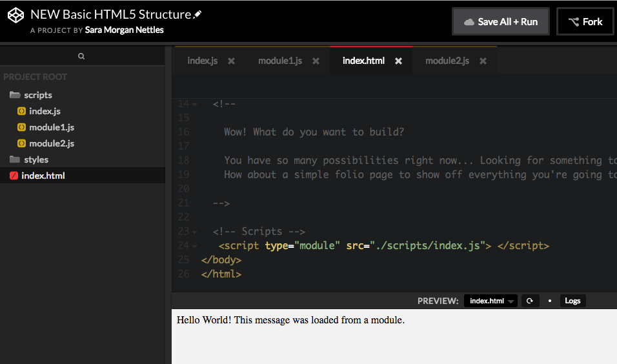Click the PROJECT ROOT heading
The height and width of the screenshot is (364, 617).
point(35,77)
